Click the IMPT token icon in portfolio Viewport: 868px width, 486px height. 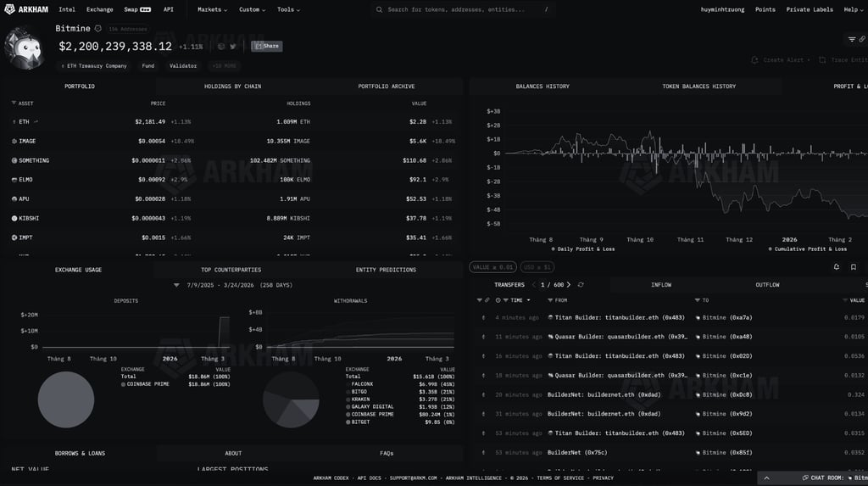pyautogui.click(x=14, y=237)
